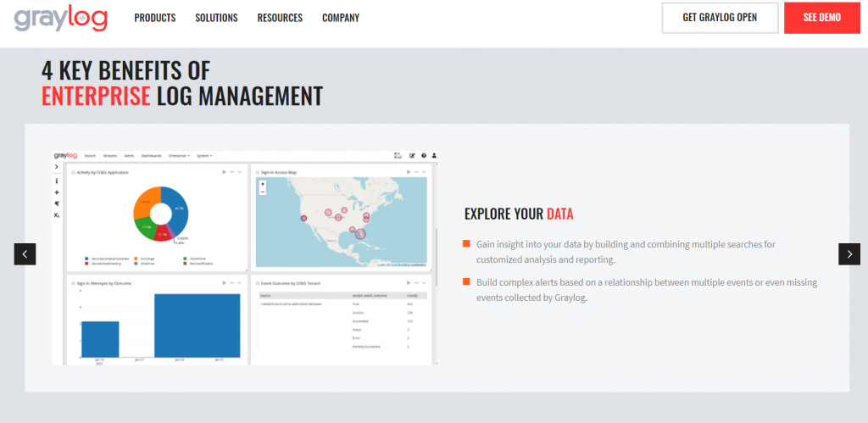Image resolution: width=868 pixels, height=423 pixels.
Task: Grab the drag handle of Sign-In Access Map
Action: click(258, 173)
